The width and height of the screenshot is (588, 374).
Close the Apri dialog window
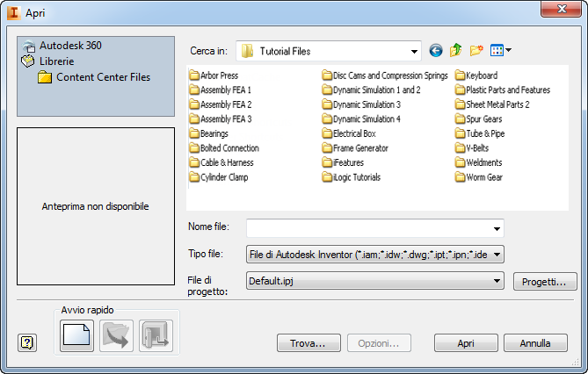point(562,9)
